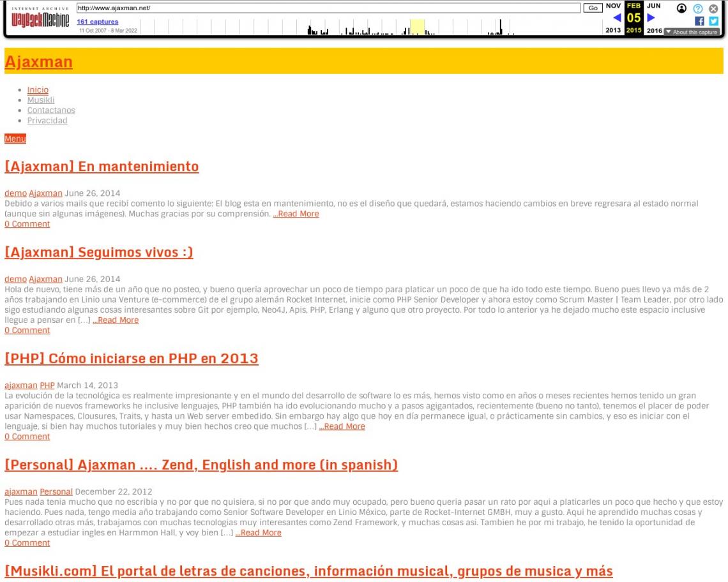Open the 'Personal' category link
728x582 pixels.
click(56, 491)
